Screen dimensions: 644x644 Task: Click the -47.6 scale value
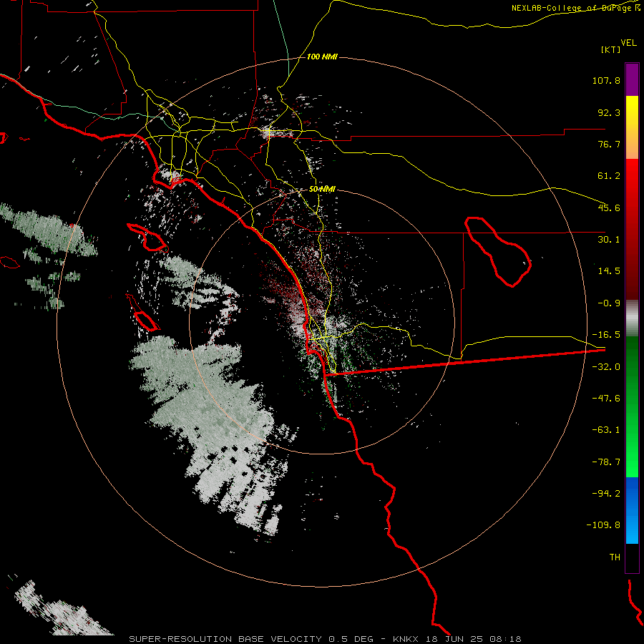pyautogui.click(x=606, y=399)
